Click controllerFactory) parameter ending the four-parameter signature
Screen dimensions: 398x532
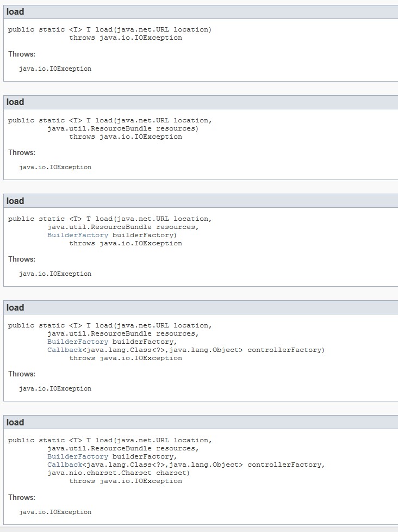coord(285,350)
